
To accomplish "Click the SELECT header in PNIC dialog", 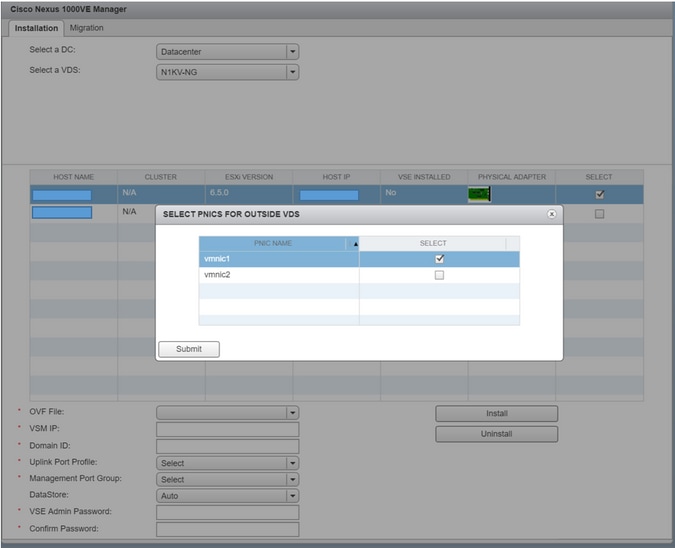I will [433, 243].
